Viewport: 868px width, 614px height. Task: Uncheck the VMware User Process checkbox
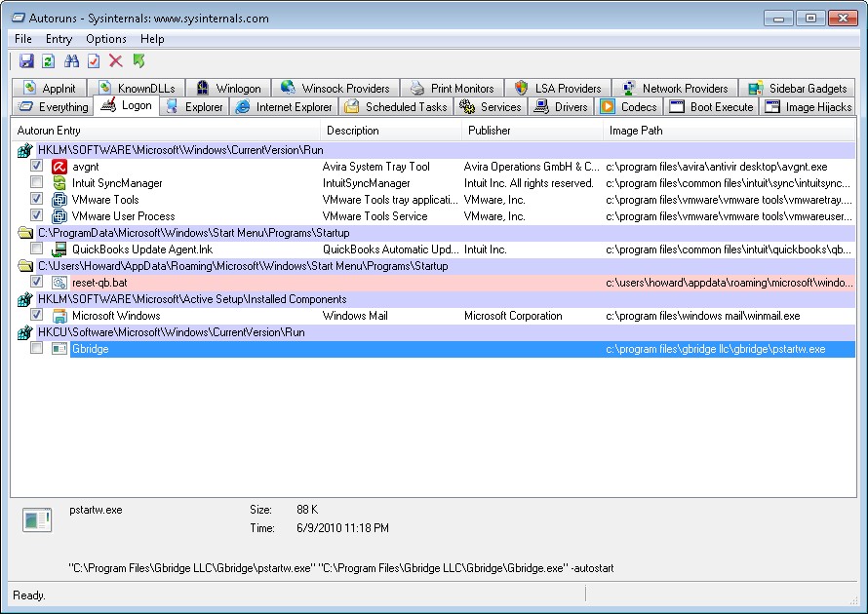36,215
